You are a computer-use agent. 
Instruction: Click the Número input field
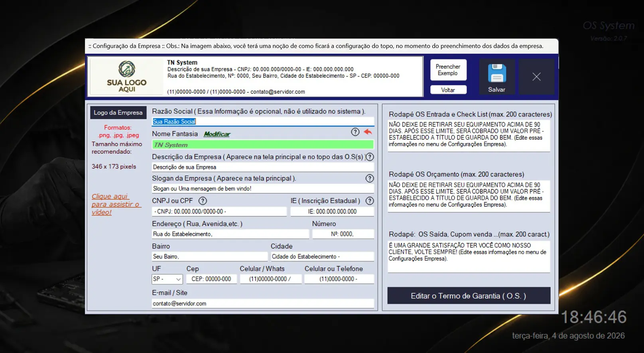click(x=343, y=234)
